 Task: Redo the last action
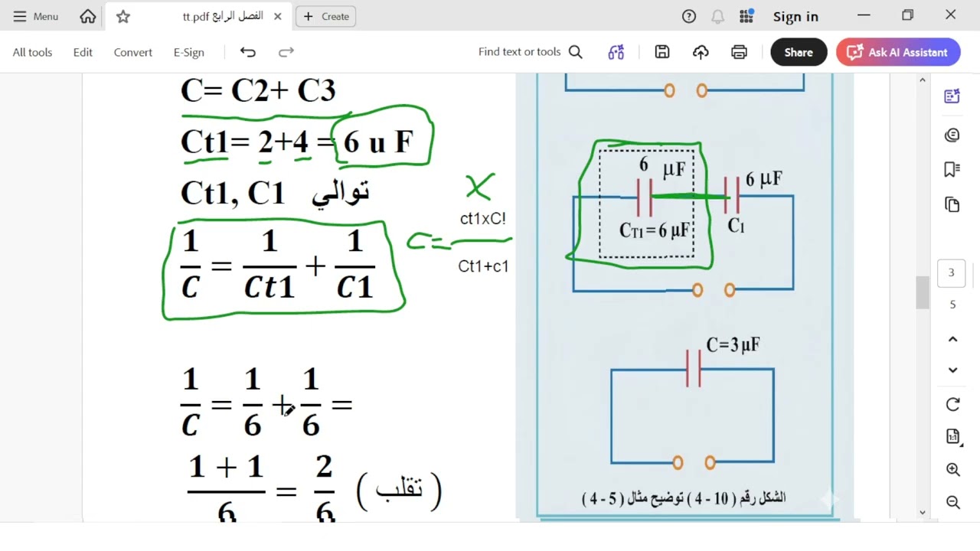[x=286, y=52]
